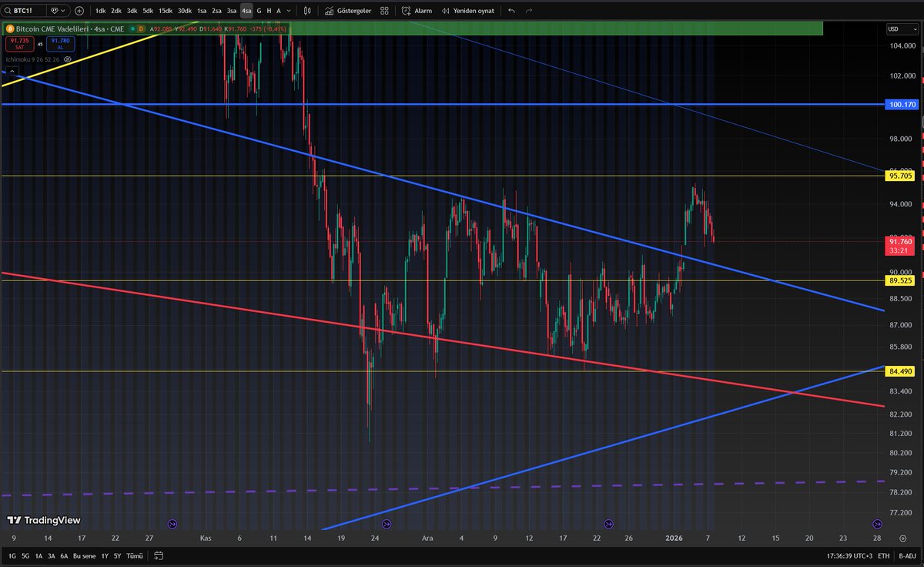Open Göstergeler indicators dialog
The height and width of the screenshot is (567, 924).
(348, 11)
